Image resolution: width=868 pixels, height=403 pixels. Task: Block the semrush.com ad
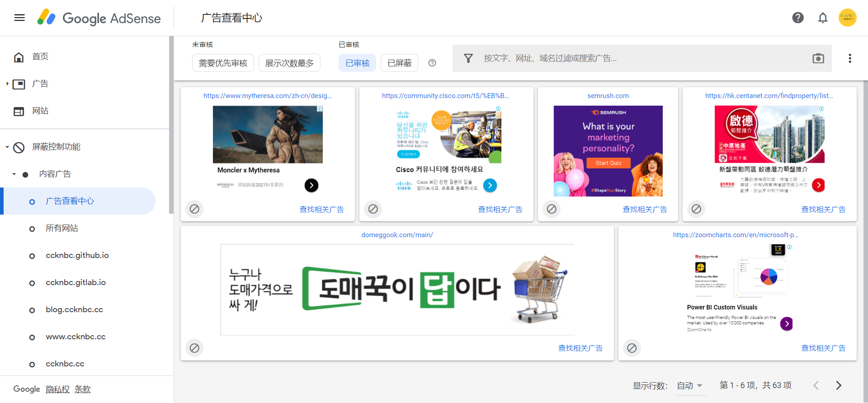[552, 209]
